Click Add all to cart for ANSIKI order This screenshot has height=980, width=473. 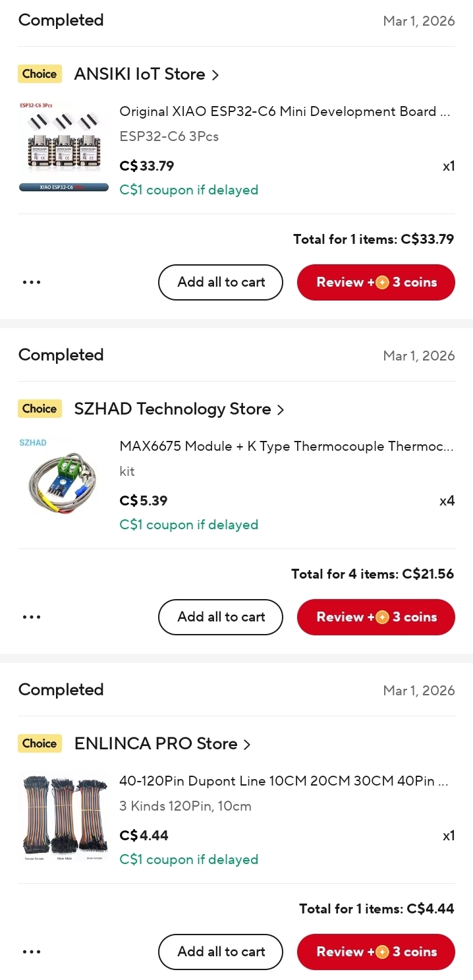click(x=220, y=282)
